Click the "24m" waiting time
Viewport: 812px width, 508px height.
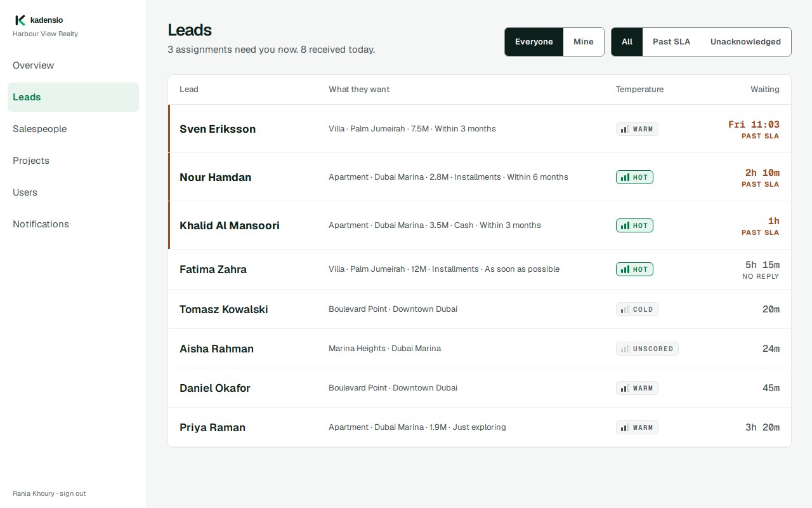click(x=771, y=349)
